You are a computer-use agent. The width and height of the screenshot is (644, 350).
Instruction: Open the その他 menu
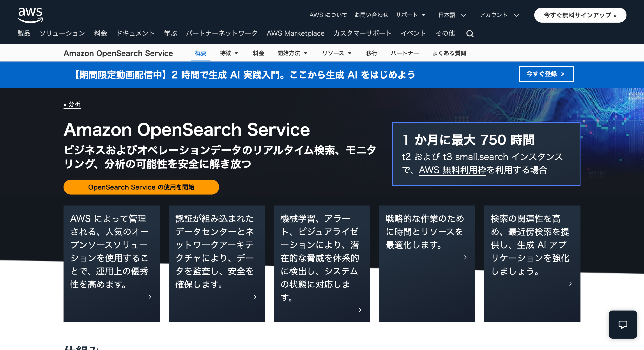point(445,33)
